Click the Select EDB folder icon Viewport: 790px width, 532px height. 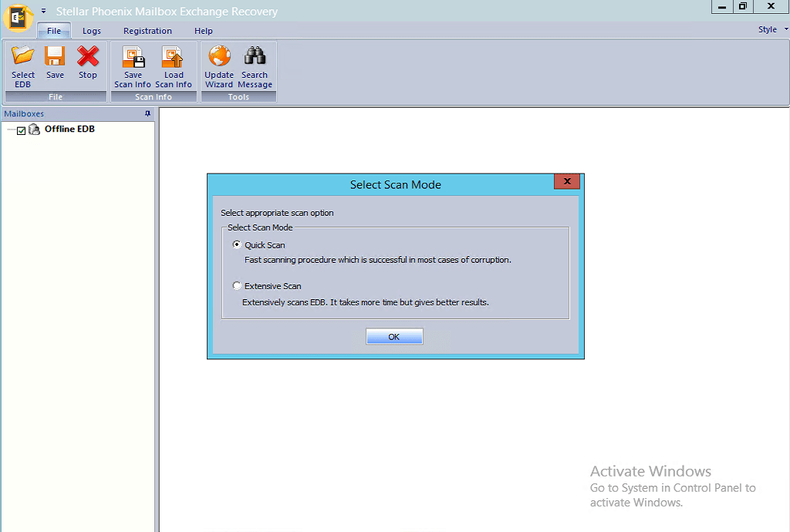click(22, 56)
